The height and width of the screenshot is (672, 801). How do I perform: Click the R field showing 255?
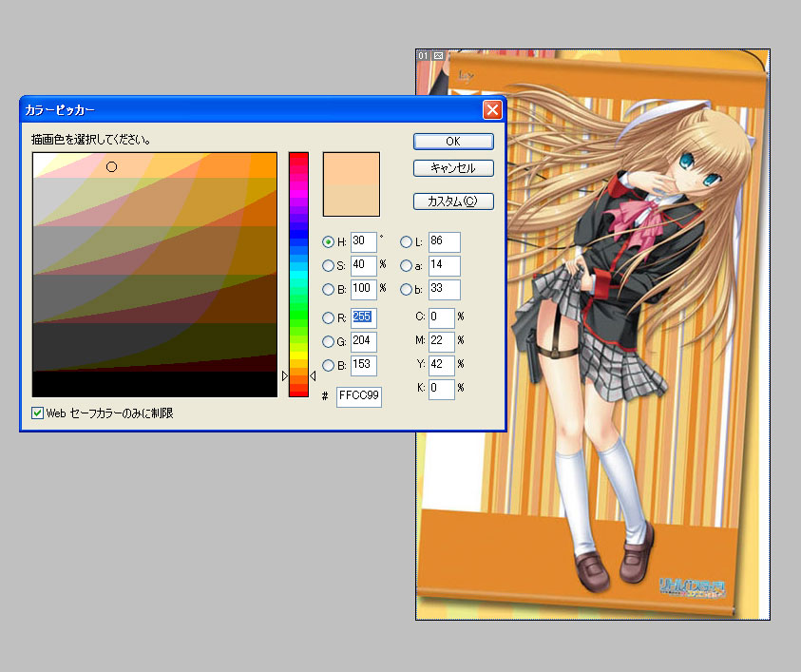tap(364, 317)
